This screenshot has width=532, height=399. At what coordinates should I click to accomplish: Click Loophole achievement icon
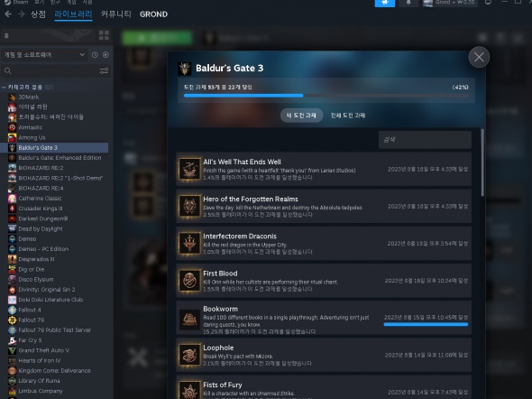[189, 355]
